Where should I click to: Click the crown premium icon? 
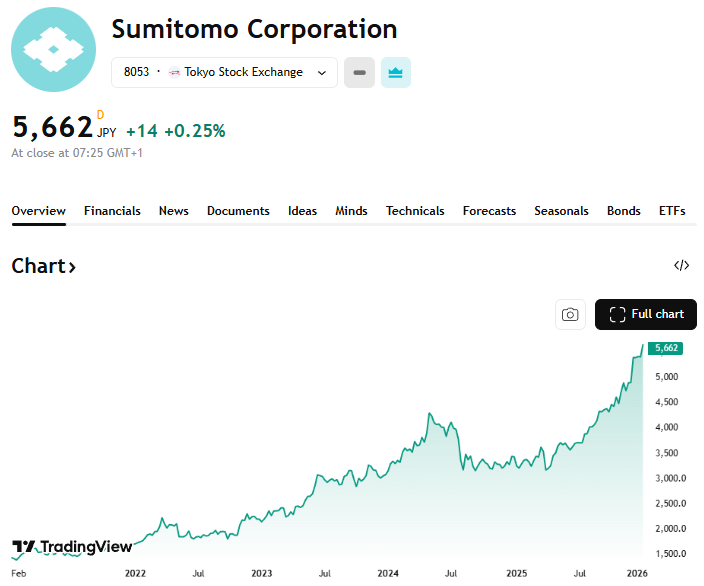pos(396,72)
